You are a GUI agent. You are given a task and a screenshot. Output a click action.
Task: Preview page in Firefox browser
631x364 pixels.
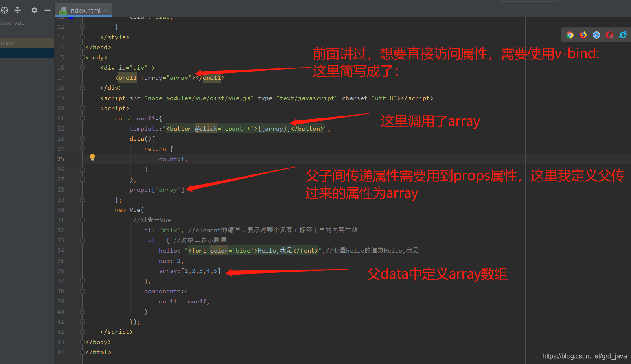[583, 35]
